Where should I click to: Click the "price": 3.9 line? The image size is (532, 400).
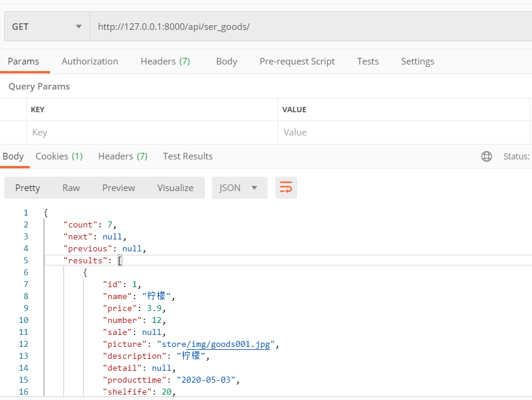click(134, 308)
